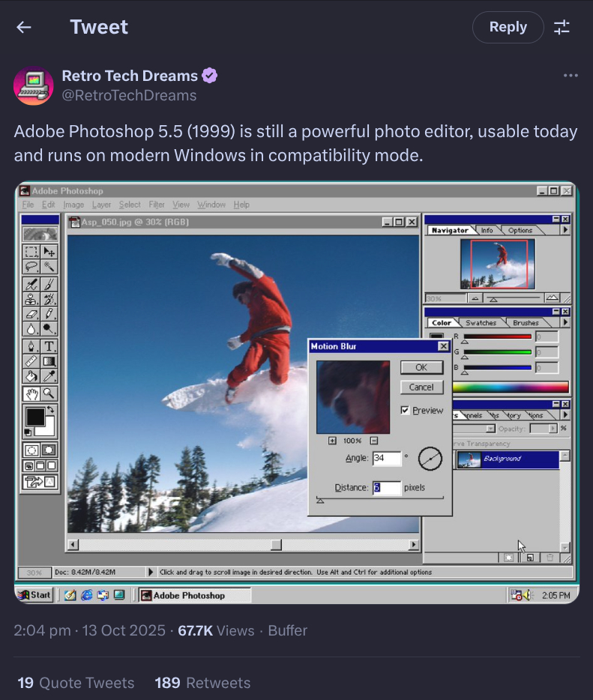Click the Rubber Stamp tool
593x700 pixels.
click(x=31, y=299)
